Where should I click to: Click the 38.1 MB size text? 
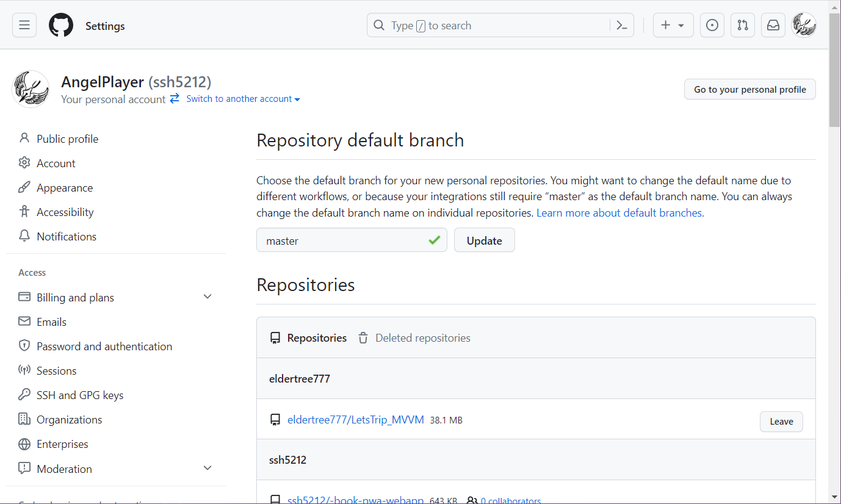(446, 420)
